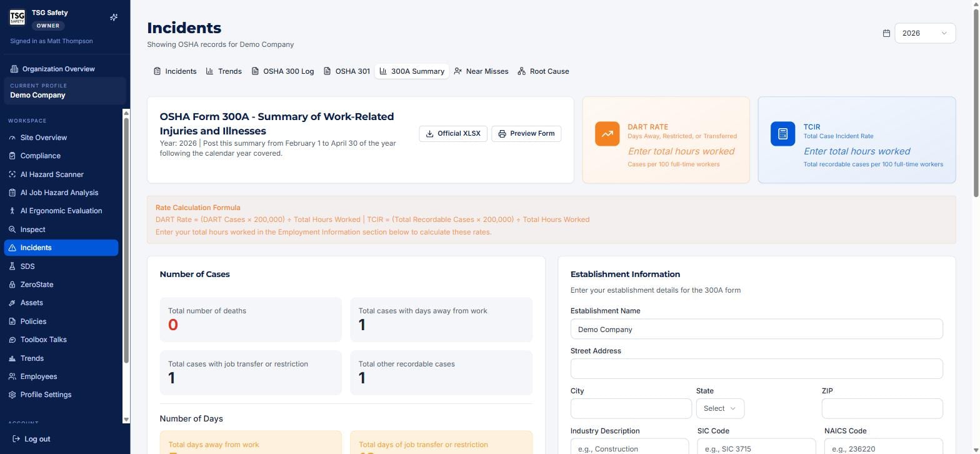Click the orange DART Rate trend icon
The image size is (980, 454).
607,134
